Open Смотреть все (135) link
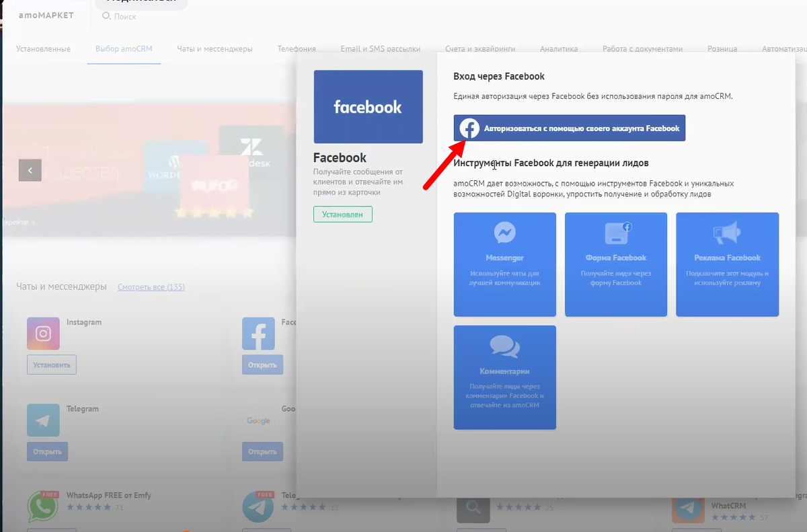 point(151,287)
